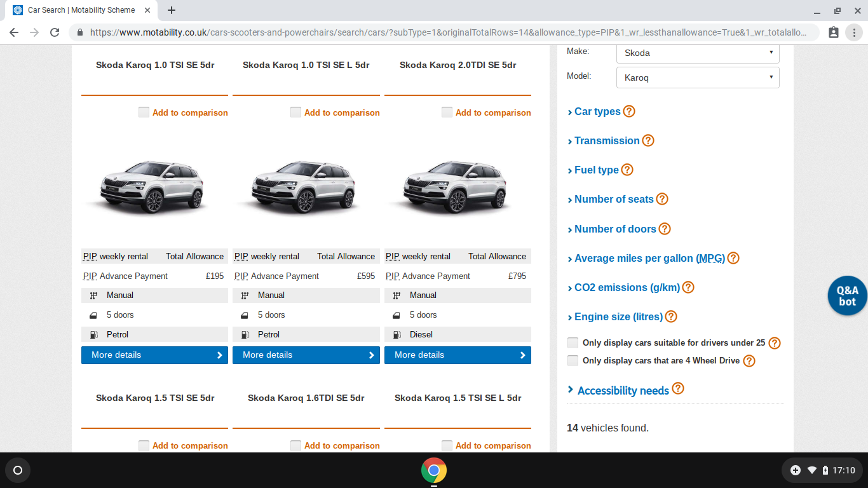Open help icon beside Number of seats
This screenshot has height=488, width=868.
(662, 199)
